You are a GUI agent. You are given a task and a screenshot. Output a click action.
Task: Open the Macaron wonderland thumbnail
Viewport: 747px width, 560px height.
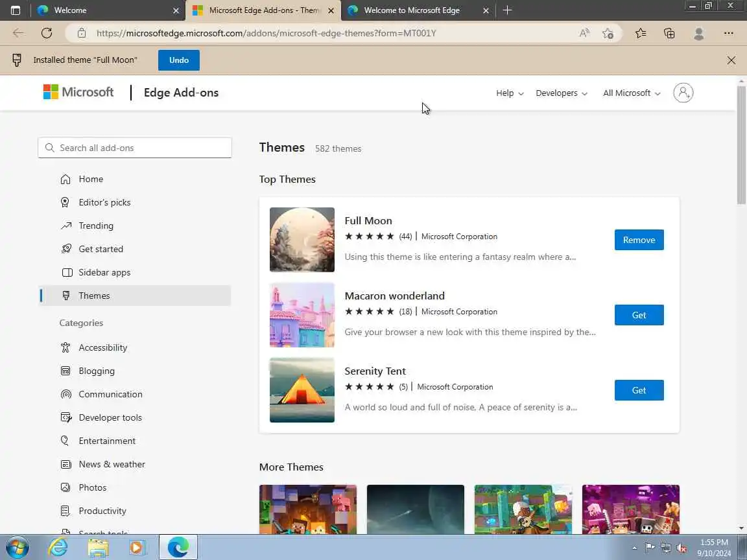point(302,315)
